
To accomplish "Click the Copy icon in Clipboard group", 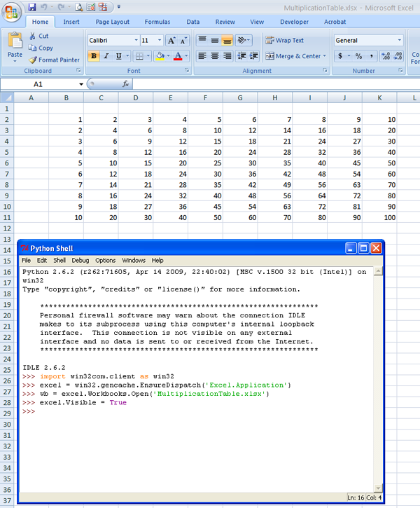I will 32,48.
